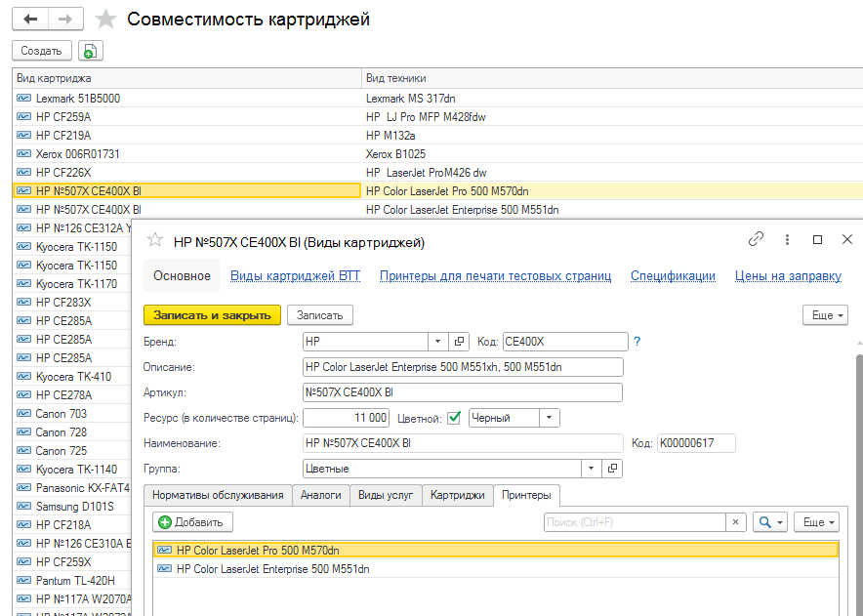This screenshot has width=863, height=616.
Task: Click the Артикул input field
Action: click(463, 392)
